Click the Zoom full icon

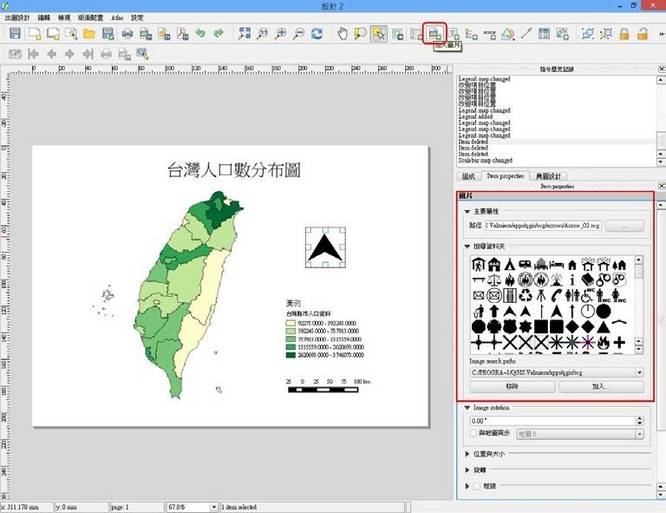pyautogui.click(x=244, y=34)
